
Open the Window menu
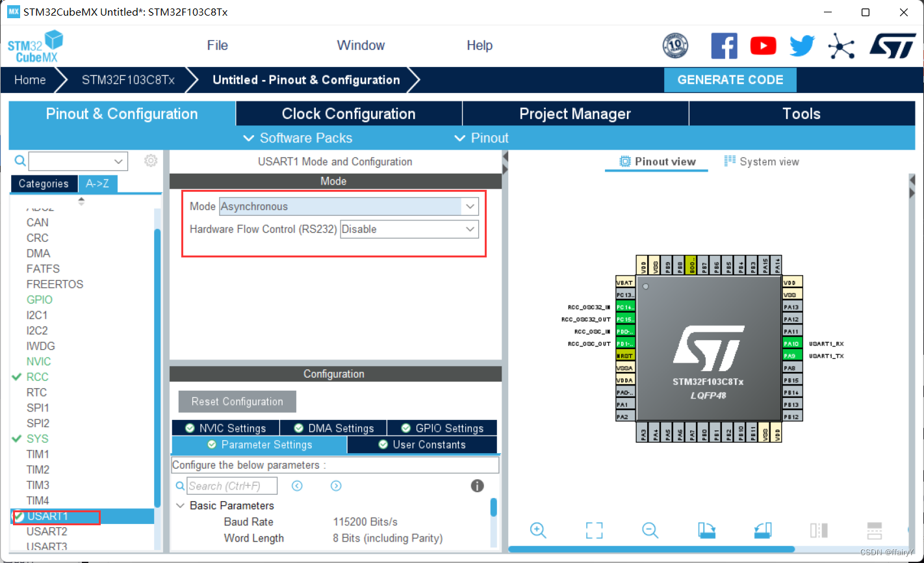[361, 46]
